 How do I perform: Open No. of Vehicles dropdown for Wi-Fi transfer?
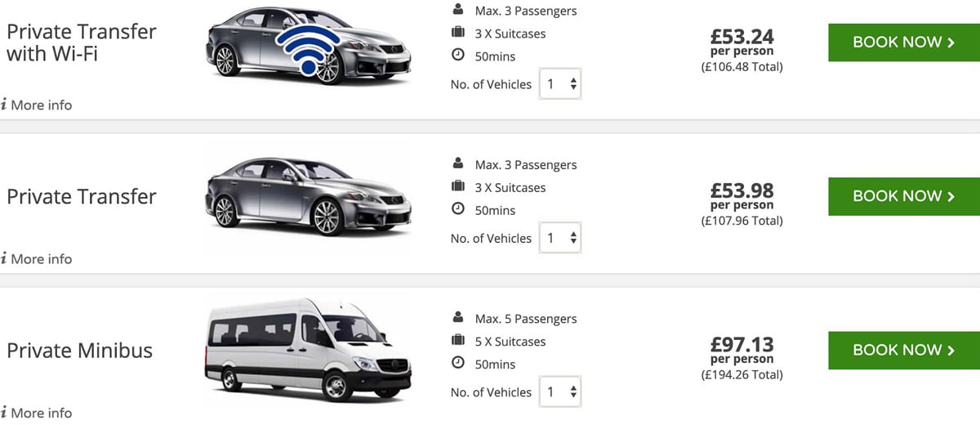[x=560, y=84]
